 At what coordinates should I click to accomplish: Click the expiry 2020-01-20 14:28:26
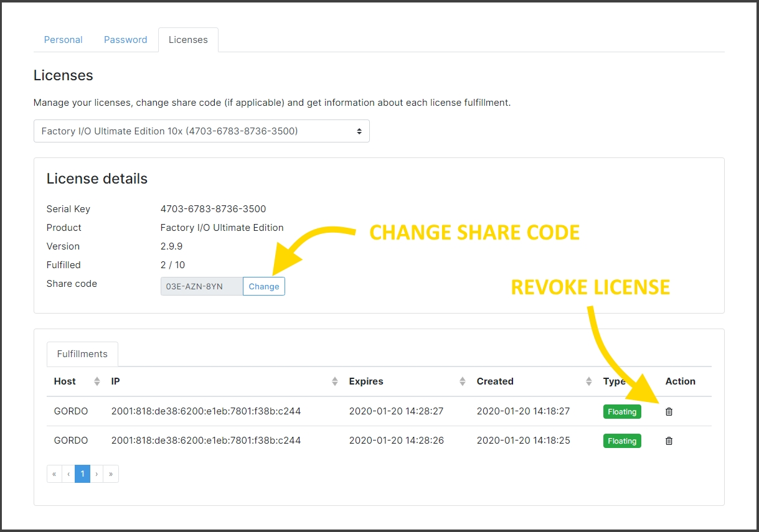[396, 441]
